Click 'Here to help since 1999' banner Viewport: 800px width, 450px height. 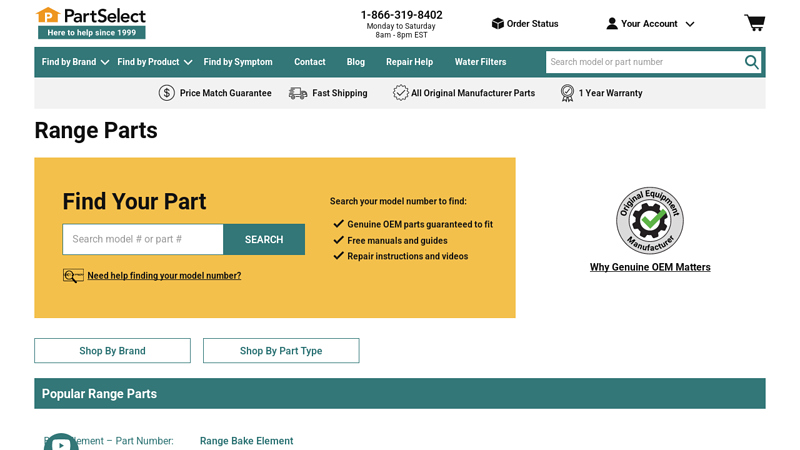92,33
